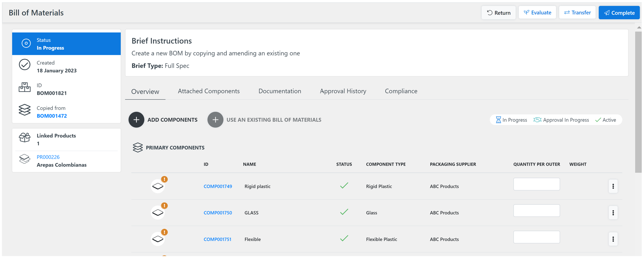Image resolution: width=644 pixels, height=258 pixels.
Task: Click the component icon for COMP001749
Action: [x=158, y=186]
